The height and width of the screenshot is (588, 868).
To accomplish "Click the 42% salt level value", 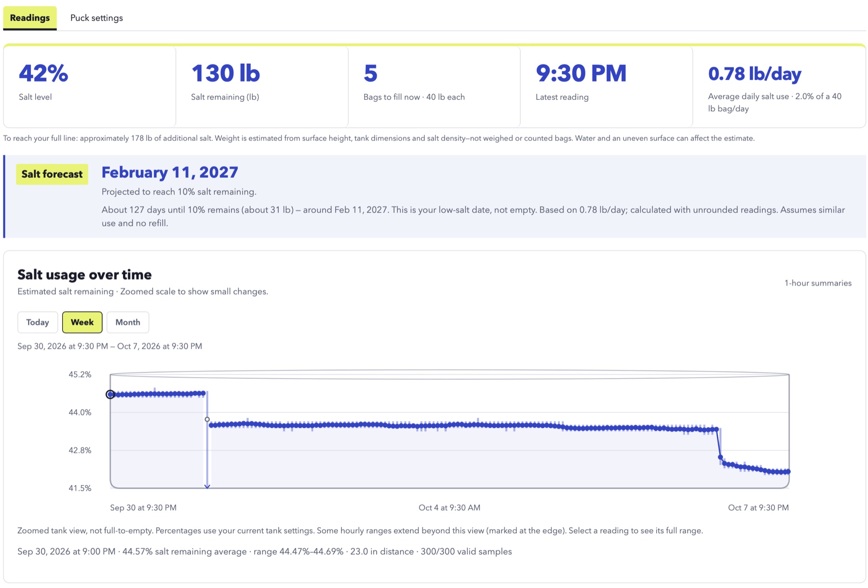I will coord(43,73).
